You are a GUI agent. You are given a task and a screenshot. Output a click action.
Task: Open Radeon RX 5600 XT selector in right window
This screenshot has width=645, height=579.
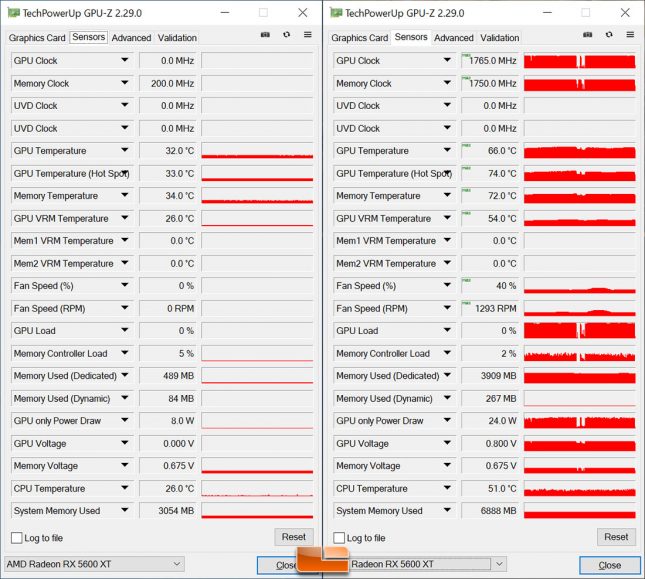428,564
